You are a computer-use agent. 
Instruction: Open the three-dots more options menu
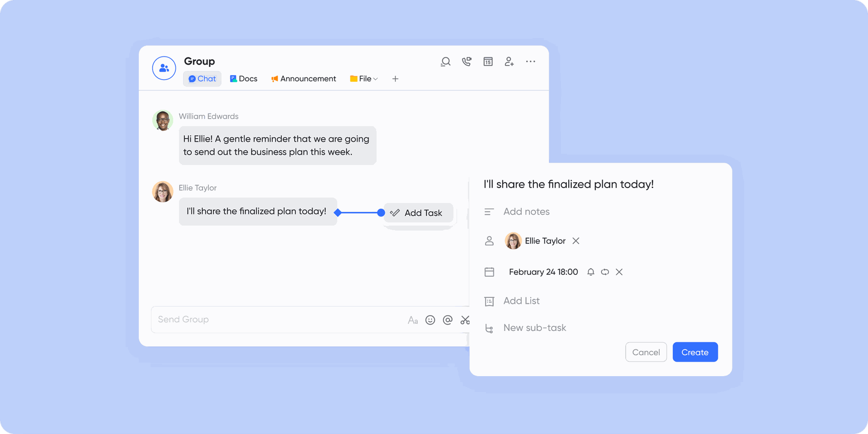pos(530,61)
